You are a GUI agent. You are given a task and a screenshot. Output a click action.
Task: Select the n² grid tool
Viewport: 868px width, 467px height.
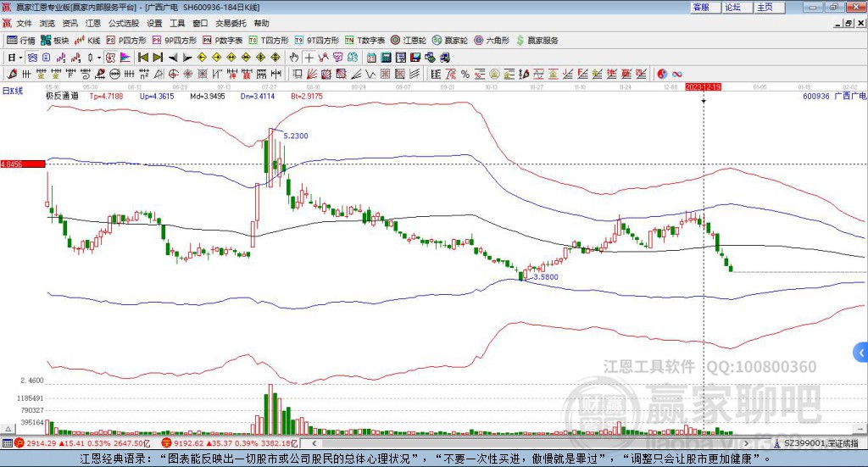(143, 74)
